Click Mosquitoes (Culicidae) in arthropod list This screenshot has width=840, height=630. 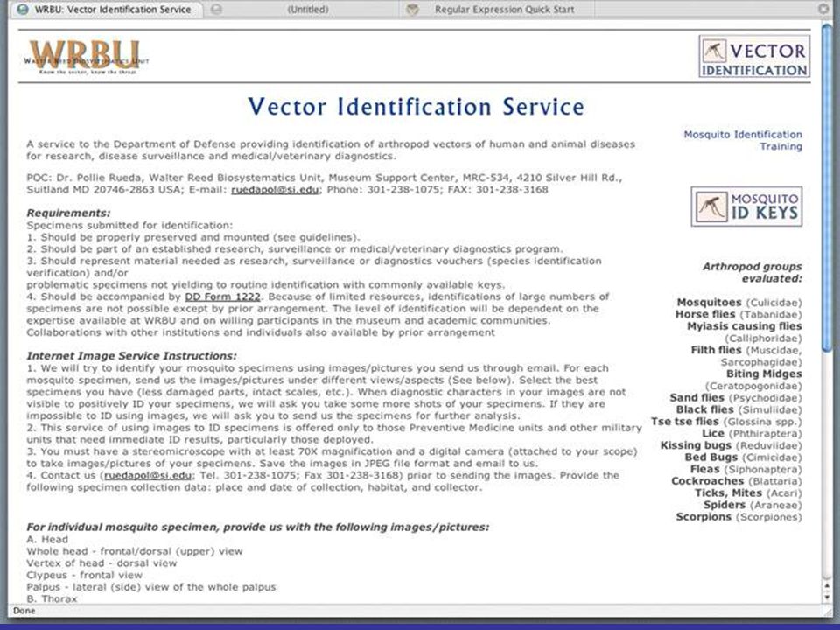pyautogui.click(x=739, y=303)
